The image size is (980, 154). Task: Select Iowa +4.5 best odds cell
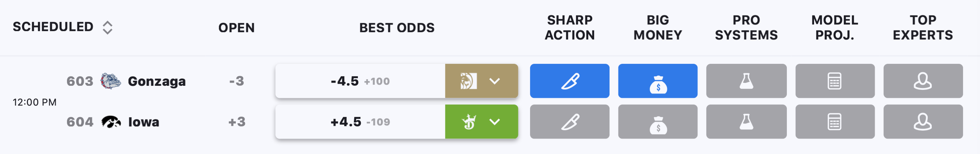pos(360,122)
